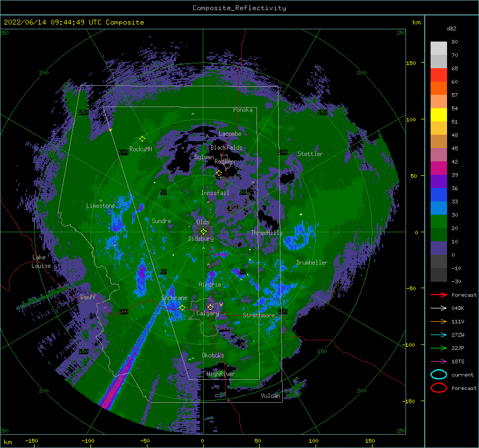The image size is (479, 448).
Task: Click the Composite_Reflectivity title
Action: coord(239,8)
